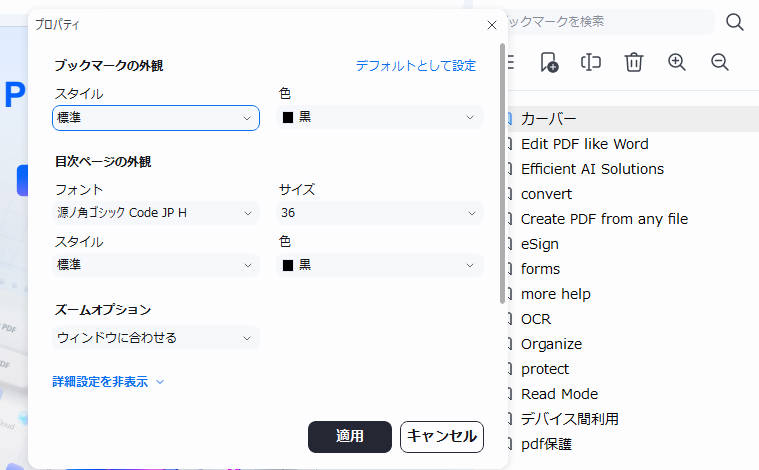
Task: Click the add bookmark icon
Action: (x=549, y=62)
